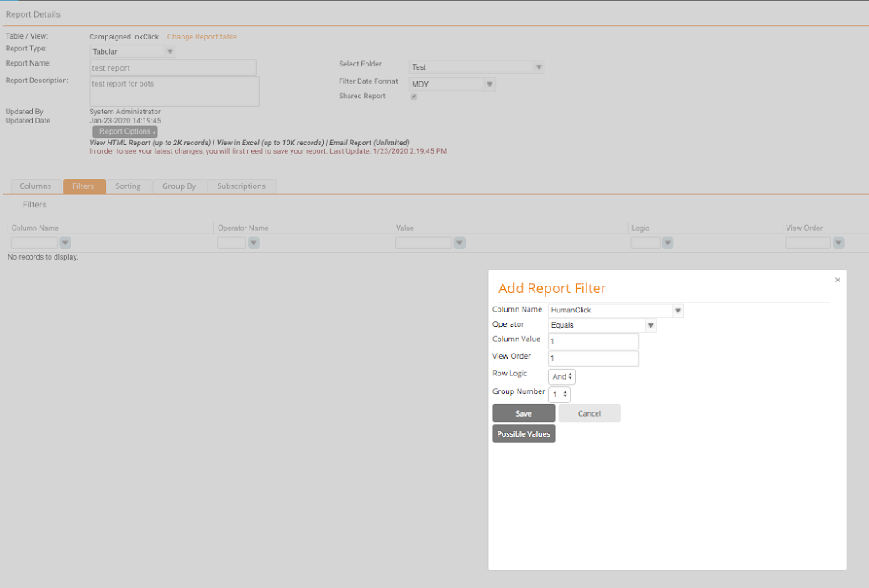This screenshot has width=869, height=588.
Task: Open the Operator Name filter dropdown arrow
Action: click(253, 242)
